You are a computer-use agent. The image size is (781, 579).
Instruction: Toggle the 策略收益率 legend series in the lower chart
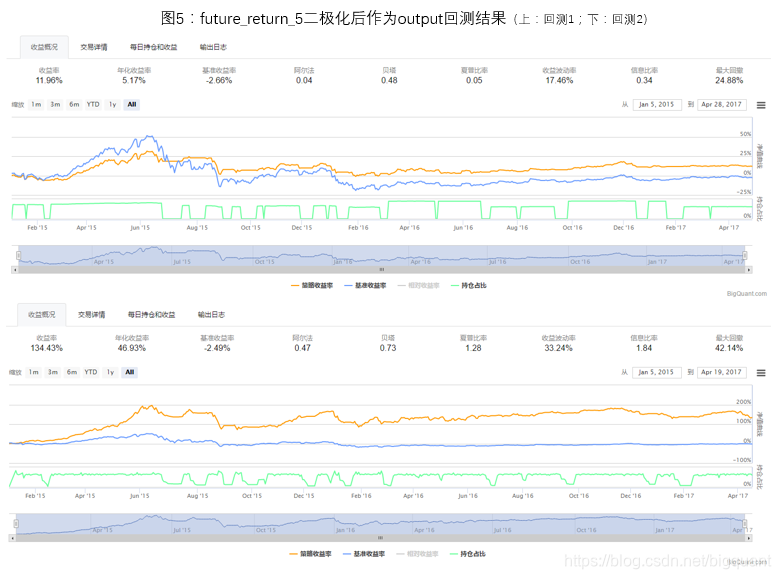[310, 554]
